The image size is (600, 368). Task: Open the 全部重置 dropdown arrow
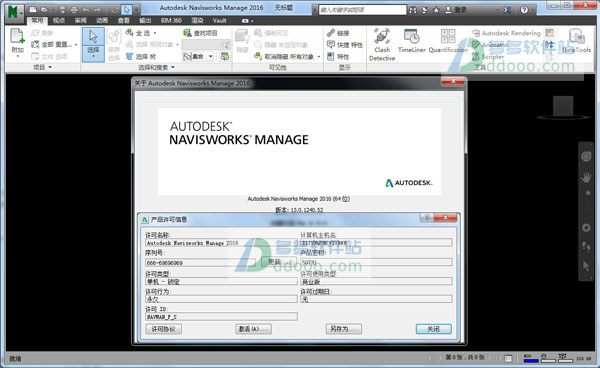[x=76, y=45]
